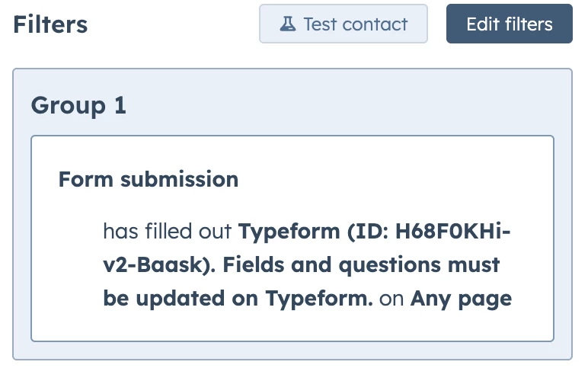Select the Group 1 heading
Viewport: 588px width, 381px height.
point(78,106)
